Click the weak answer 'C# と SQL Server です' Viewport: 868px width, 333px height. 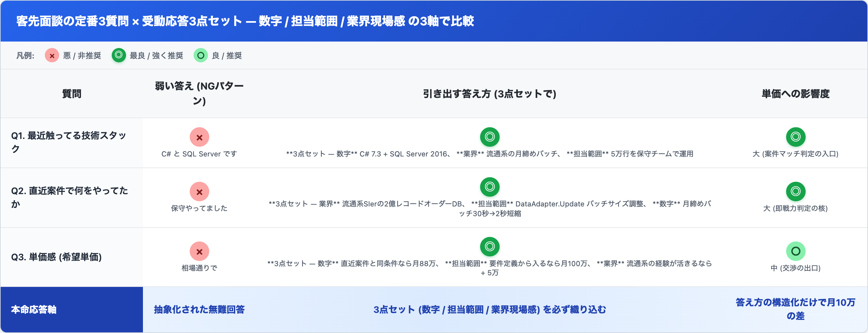(199, 154)
